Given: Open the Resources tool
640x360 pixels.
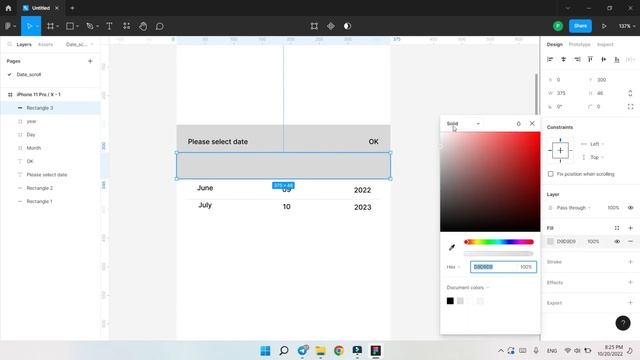Looking at the screenshot, I should pos(127,26).
